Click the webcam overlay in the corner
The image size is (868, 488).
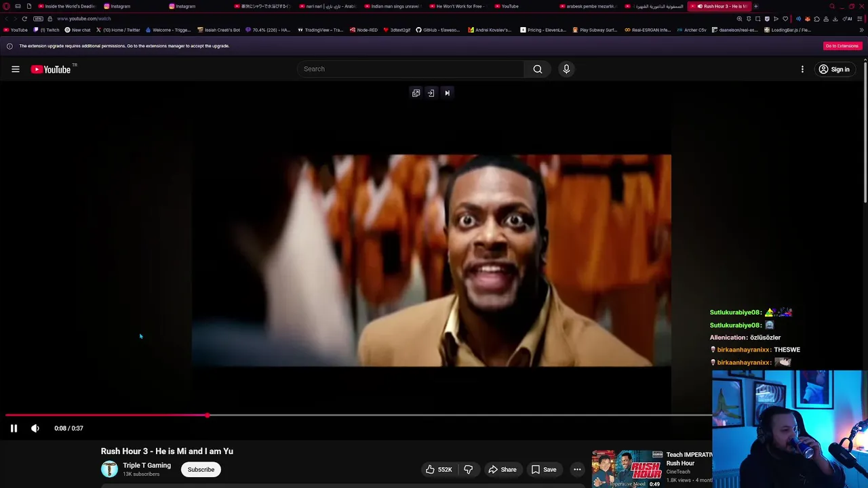pos(790,429)
